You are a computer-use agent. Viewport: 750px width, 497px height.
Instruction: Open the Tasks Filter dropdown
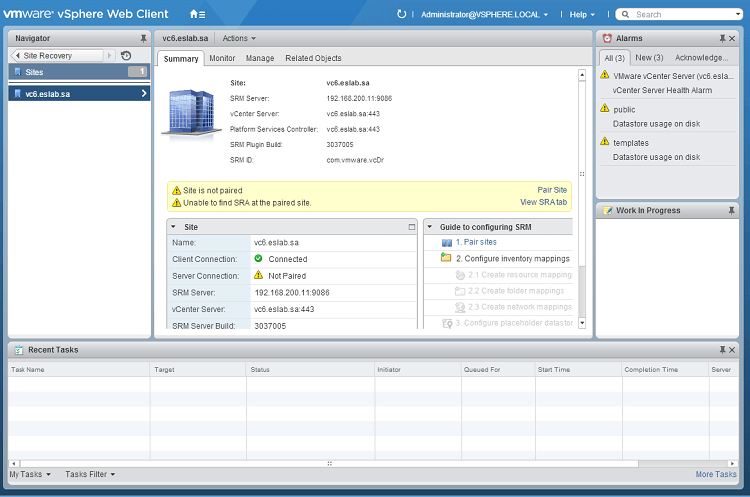click(90, 474)
